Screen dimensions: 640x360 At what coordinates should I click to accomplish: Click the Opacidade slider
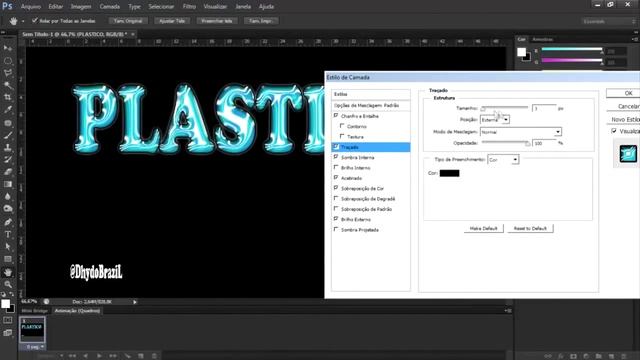pyautogui.click(x=505, y=143)
